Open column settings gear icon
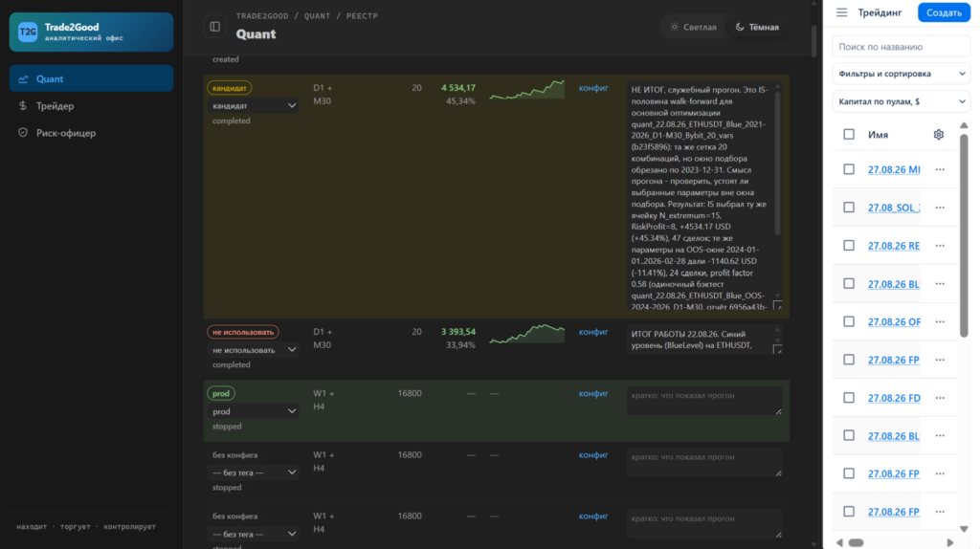980x549 pixels. click(x=938, y=134)
